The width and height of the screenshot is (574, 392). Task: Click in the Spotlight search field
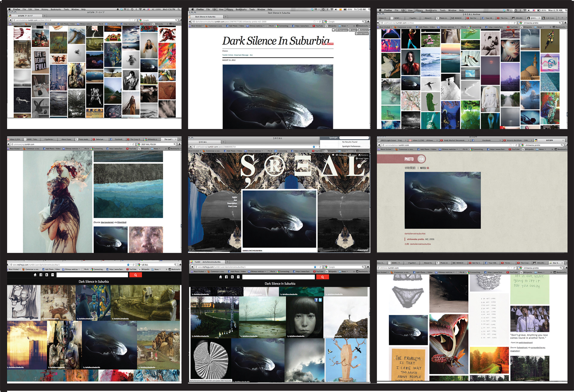(354, 138)
